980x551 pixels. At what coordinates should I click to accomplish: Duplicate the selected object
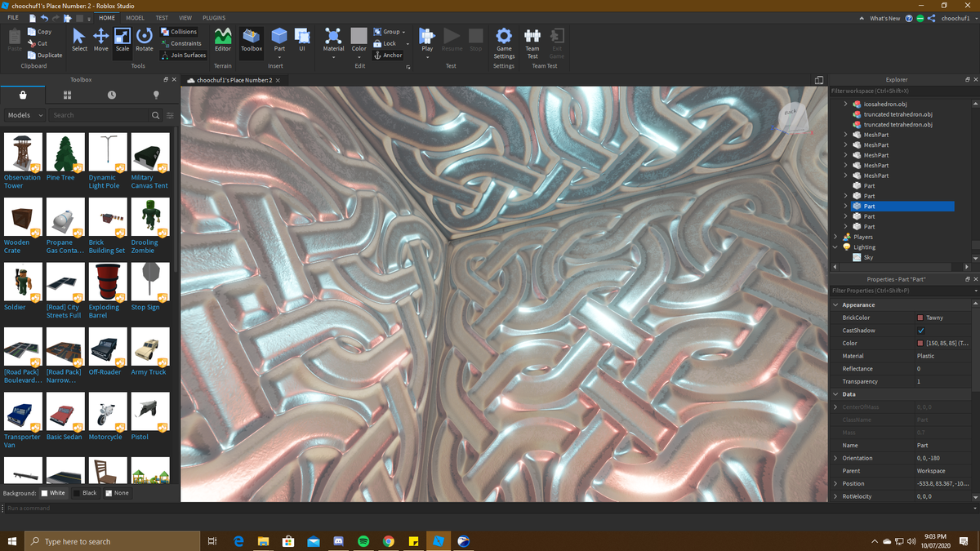click(x=45, y=56)
